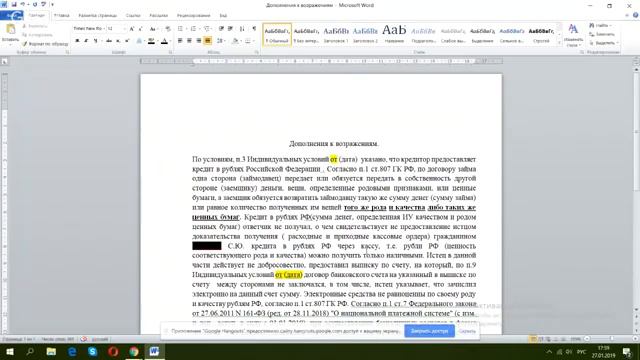Toggle superscript formatting
The image size is (640, 360).
(127, 41)
